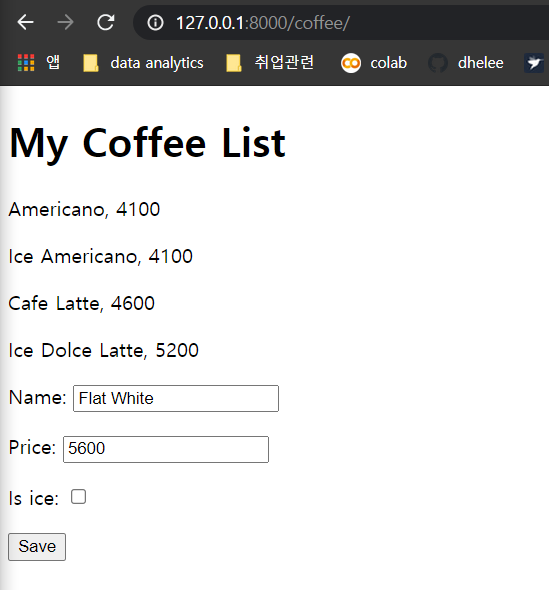Click the bird icon bookmark

[534, 63]
